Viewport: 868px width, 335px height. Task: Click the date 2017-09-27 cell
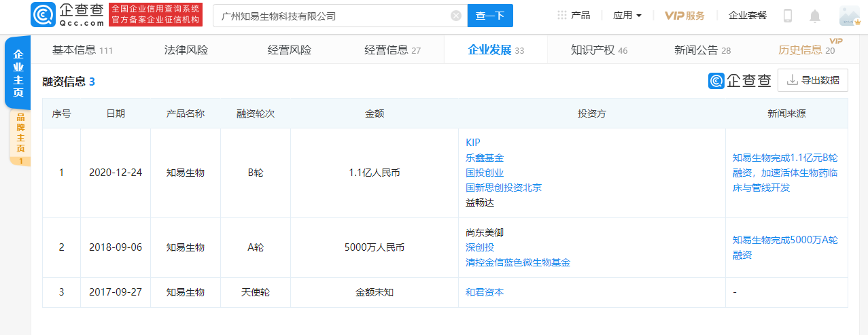[x=116, y=292]
